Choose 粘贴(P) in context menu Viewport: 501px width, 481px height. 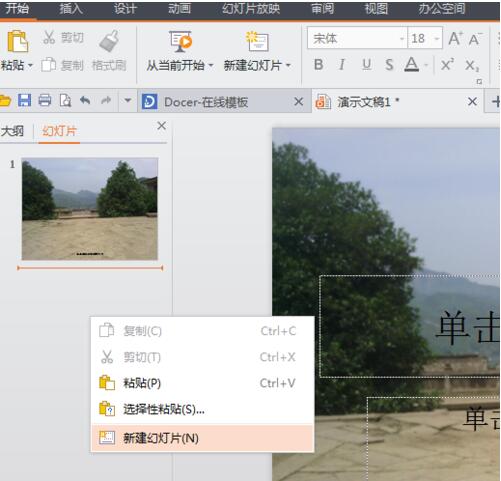202,383
